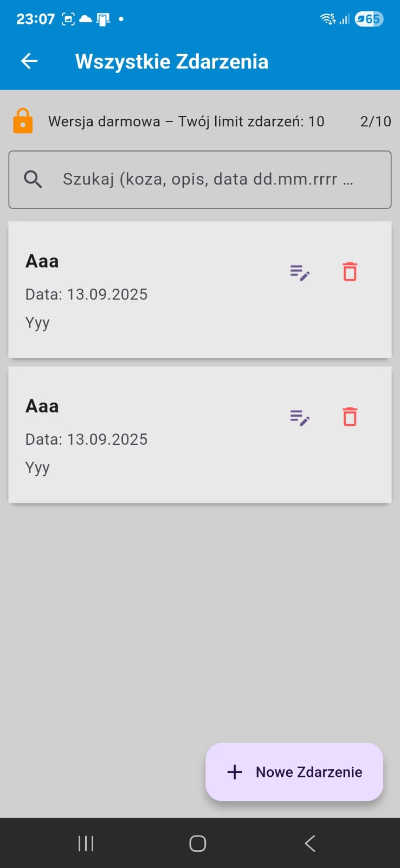The image size is (400, 868).
Task: Edit the first Aaa event
Action: click(299, 272)
